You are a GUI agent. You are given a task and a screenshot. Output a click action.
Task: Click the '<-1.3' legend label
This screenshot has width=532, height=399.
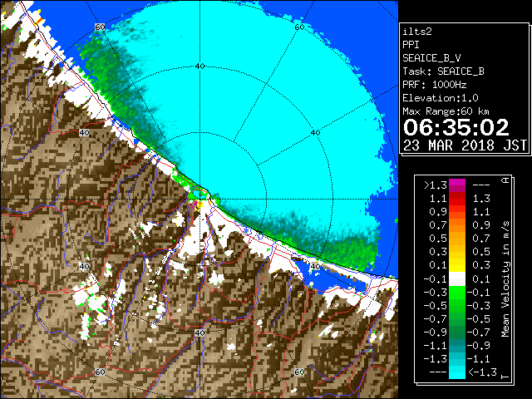(482, 372)
